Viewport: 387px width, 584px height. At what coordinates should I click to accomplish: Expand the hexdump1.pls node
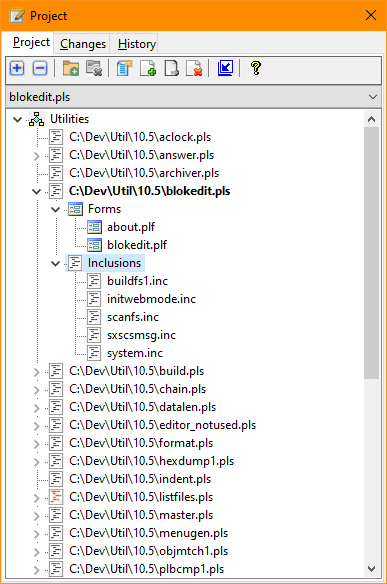37,461
